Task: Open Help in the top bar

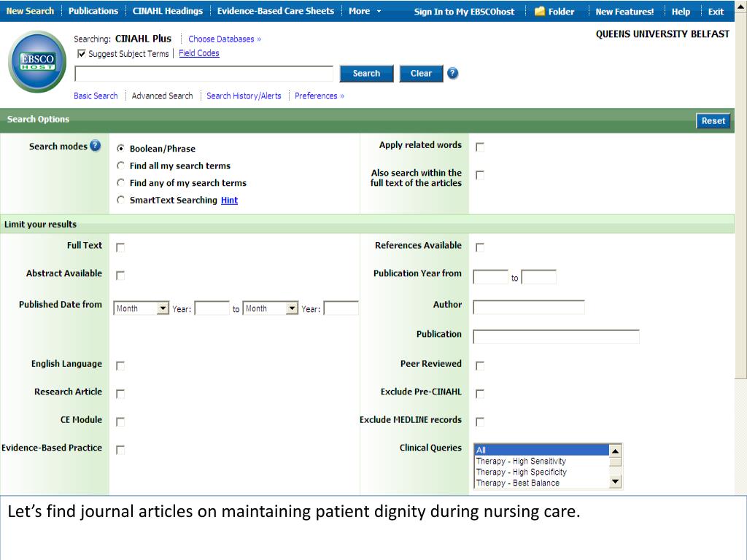Action: pos(681,12)
